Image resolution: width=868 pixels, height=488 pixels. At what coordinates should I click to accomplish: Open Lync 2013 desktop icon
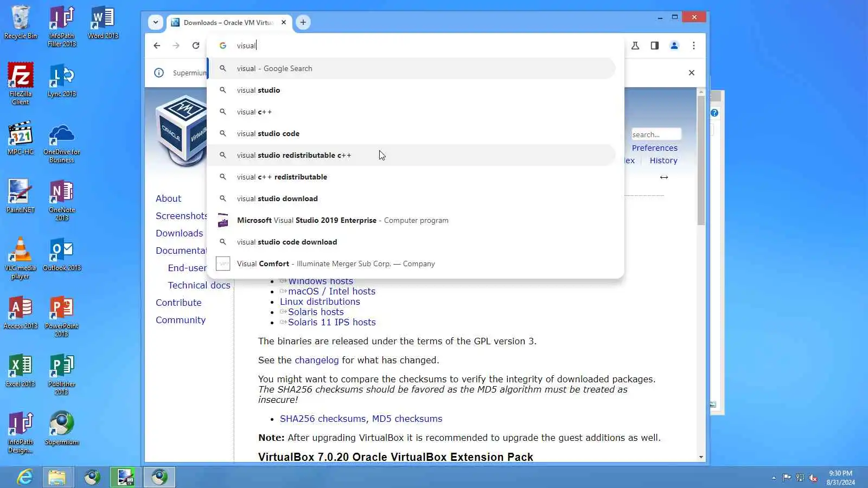coord(62,80)
